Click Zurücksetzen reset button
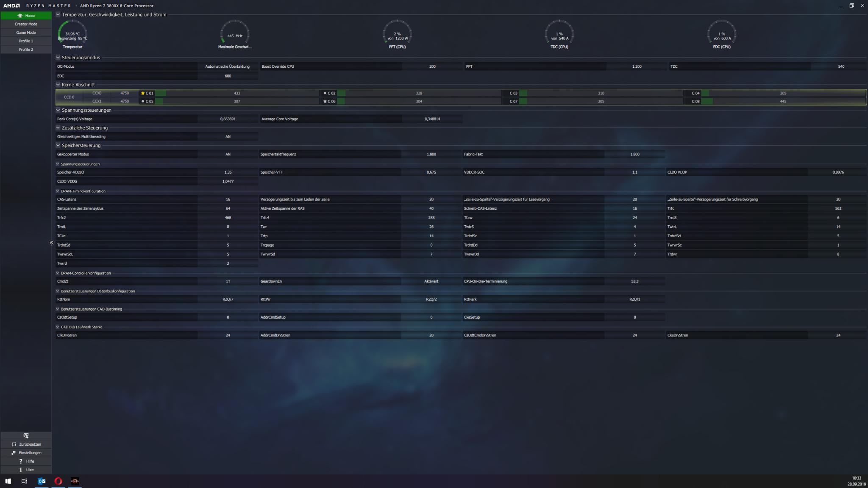The height and width of the screenshot is (488, 868). point(26,444)
